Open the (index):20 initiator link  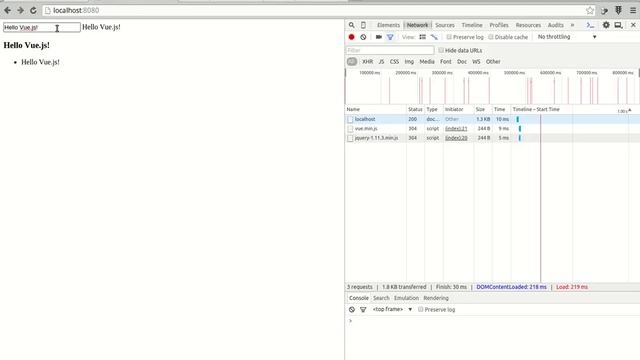(456, 138)
